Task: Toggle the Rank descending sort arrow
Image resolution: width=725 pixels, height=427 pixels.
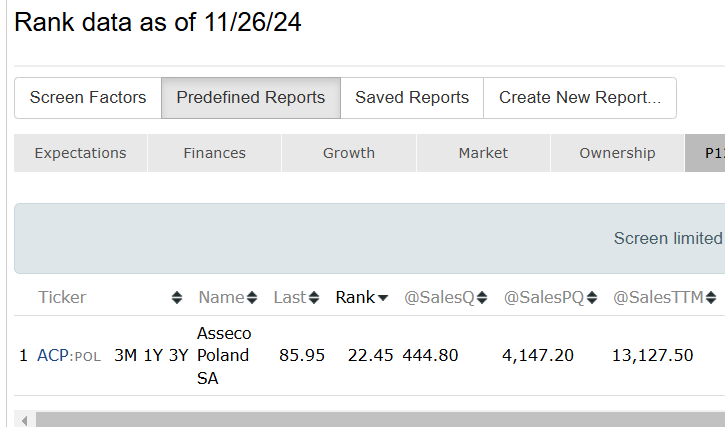Action: (x=382, y=298)
